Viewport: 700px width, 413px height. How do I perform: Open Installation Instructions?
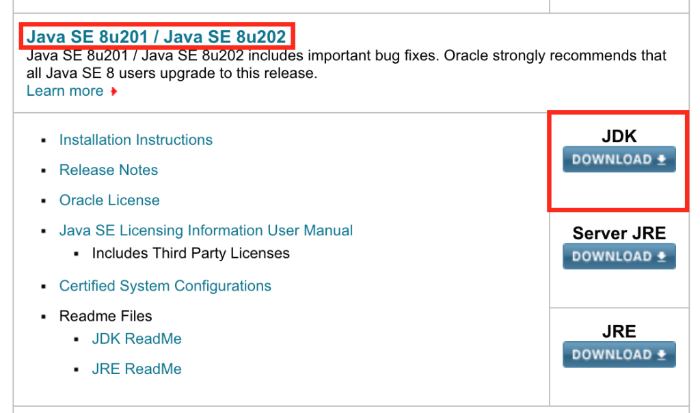tap(136, 140)
